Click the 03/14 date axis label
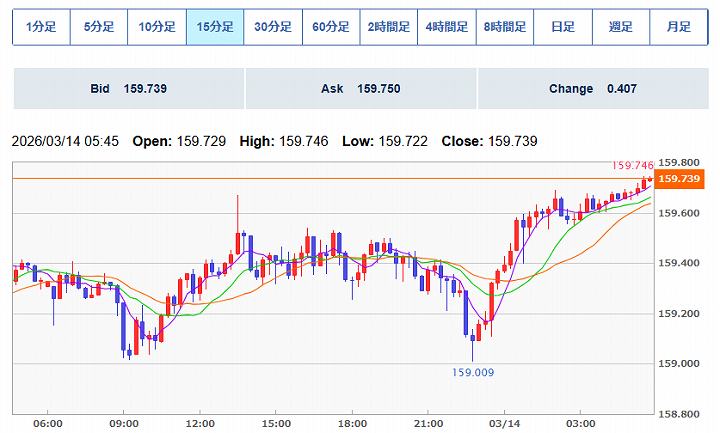The height and width of the screenshot is (433, 720). (x=504, y=423)
